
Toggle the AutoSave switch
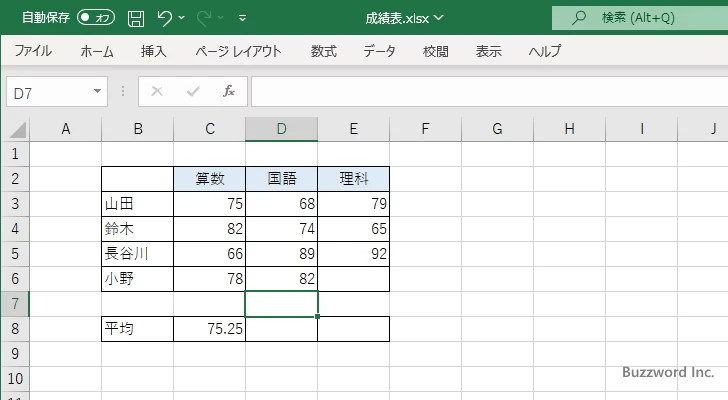tap(95, 18)
